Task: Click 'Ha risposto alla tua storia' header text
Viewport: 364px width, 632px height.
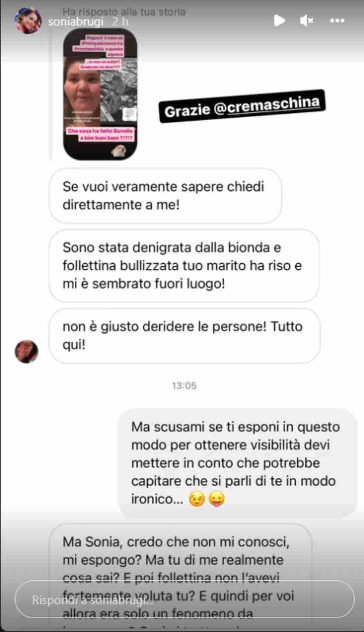Action: [124, 11]
